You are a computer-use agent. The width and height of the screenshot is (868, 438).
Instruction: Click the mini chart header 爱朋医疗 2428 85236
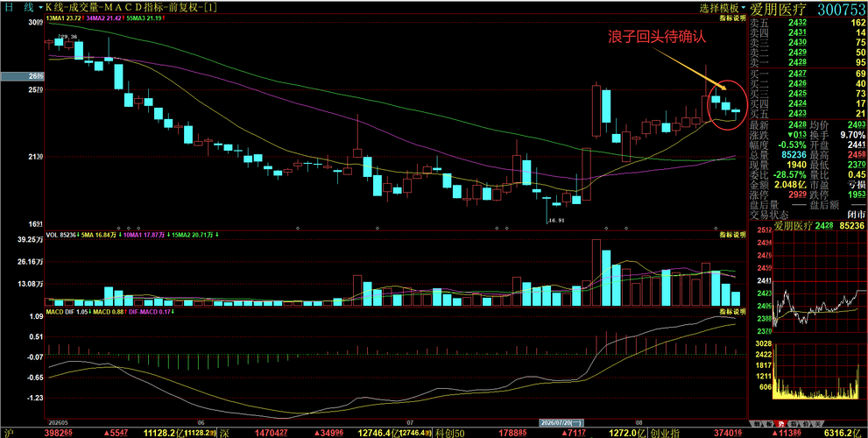click(819, 225)
